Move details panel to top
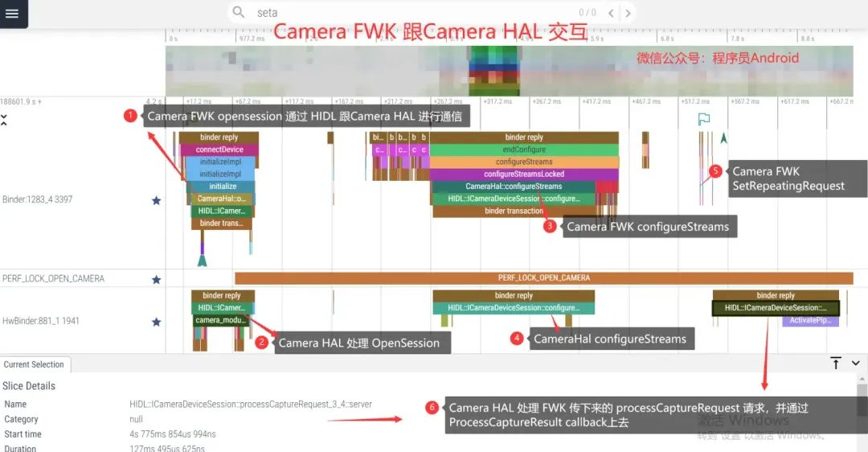The height and width of the screenshot is (452, 868). [836, 363]
